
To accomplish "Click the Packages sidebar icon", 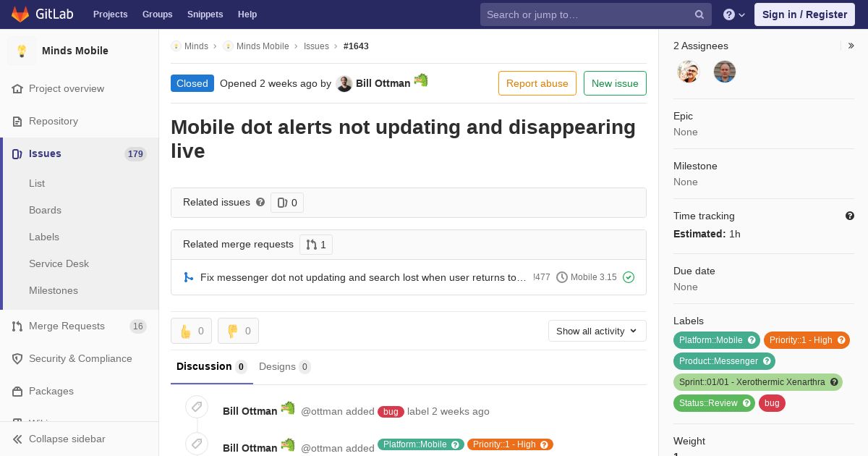I will (x=17, y=391).
